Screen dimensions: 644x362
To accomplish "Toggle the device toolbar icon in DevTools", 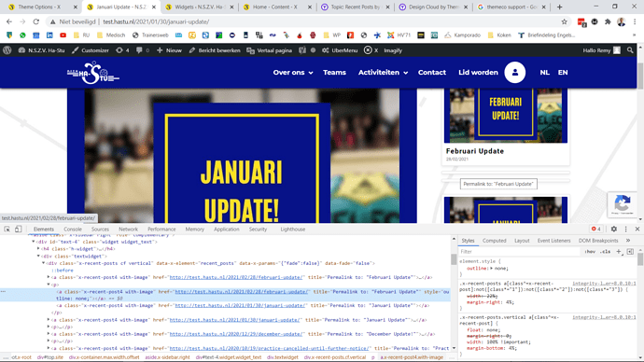I will pyautogui.click(x=18, y=229).
